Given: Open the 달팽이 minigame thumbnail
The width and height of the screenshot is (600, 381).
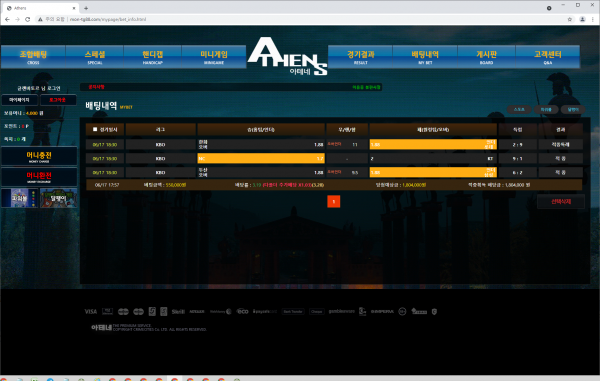Looking at the screenshot, I should click(59, 198).
